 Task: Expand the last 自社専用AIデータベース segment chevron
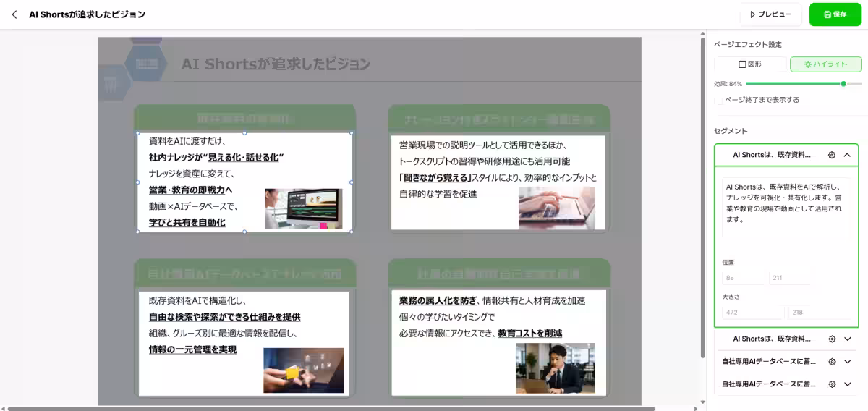[x=848, y=384]
